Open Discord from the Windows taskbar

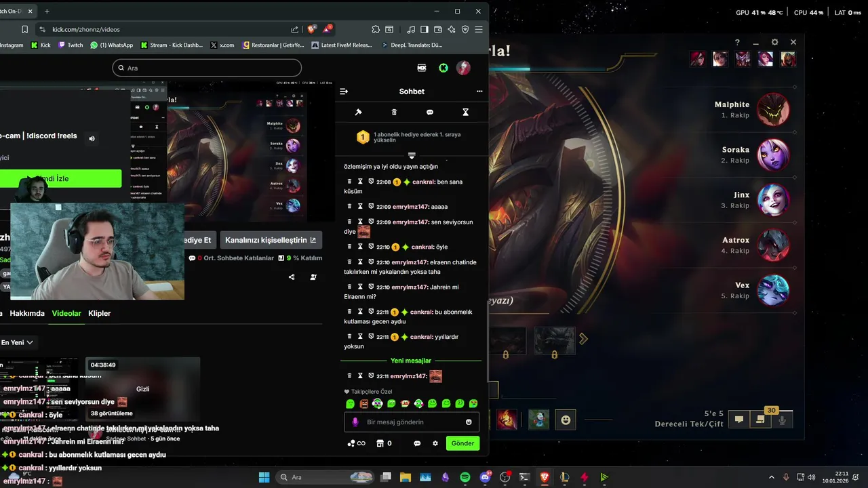pos(485,477)
